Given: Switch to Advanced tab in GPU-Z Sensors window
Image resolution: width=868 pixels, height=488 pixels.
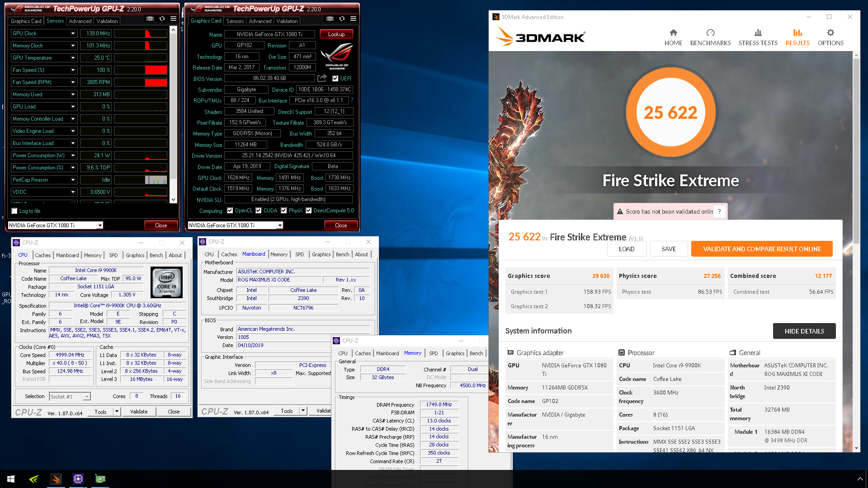Looking at the screenshot, I should [x=80, y=21].
